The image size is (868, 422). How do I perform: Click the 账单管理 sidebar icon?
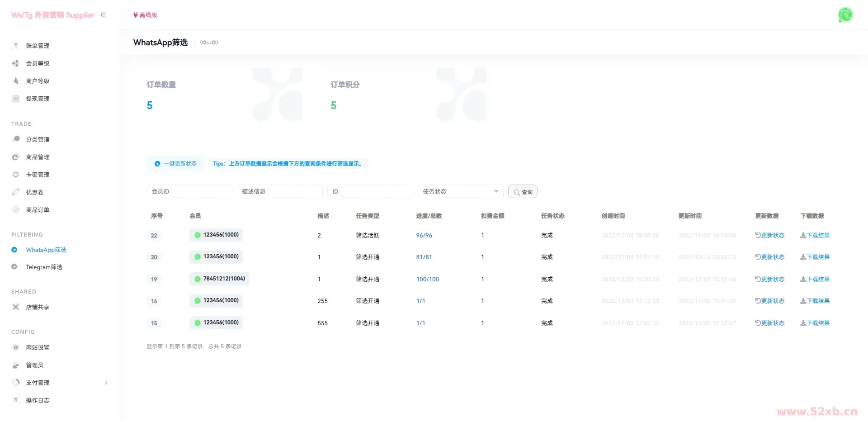click(x=16, y=46)
